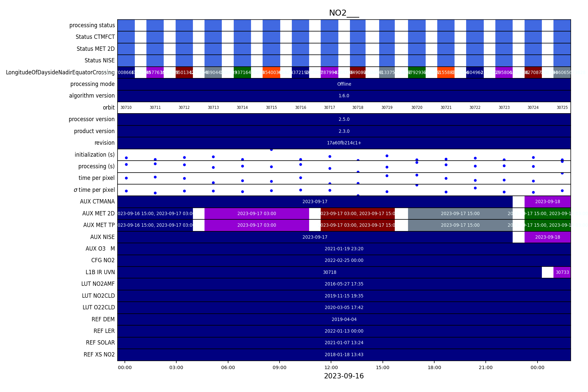Click the highest dot in the initialization (s) row

271,150
